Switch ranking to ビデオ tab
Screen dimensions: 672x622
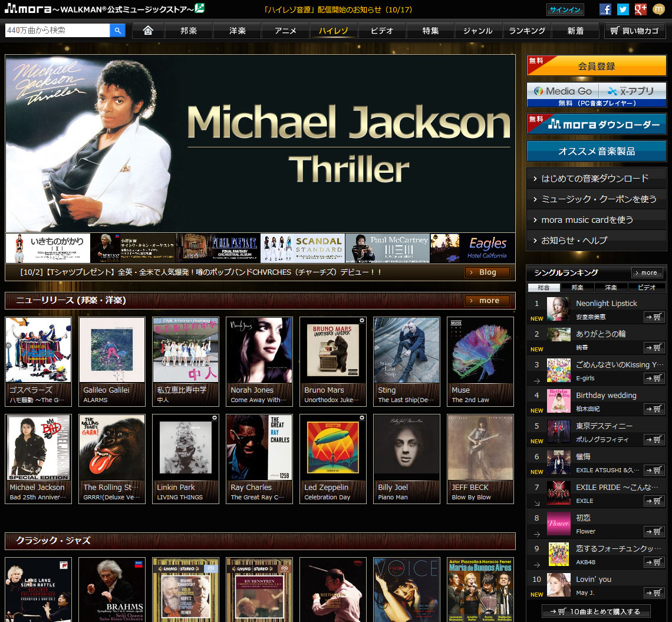(x=647, y=287)
